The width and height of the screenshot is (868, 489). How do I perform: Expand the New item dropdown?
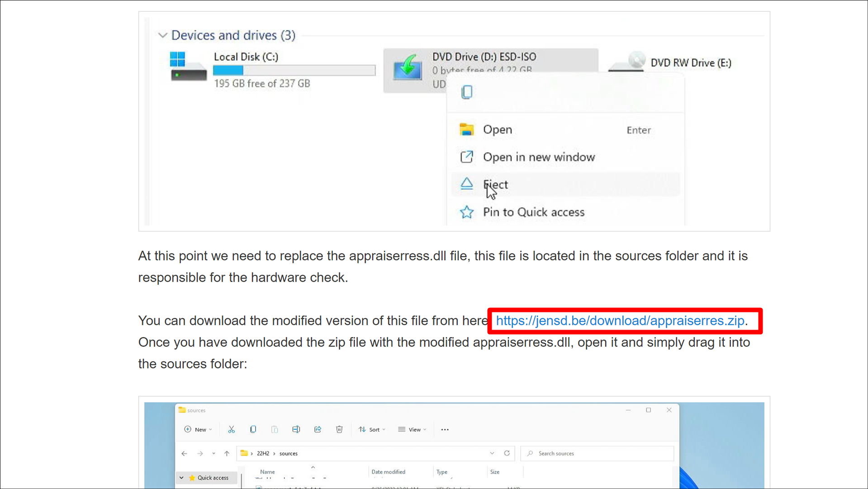(198, 429)
